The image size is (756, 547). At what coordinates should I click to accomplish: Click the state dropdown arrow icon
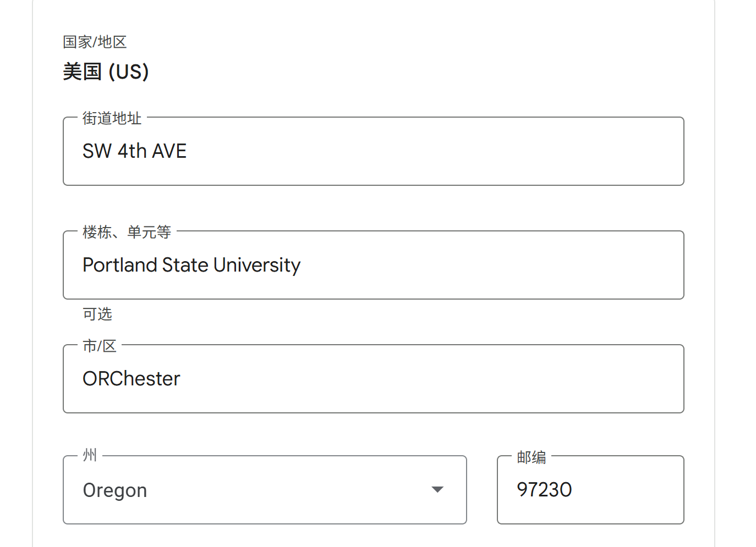point(437,490)
